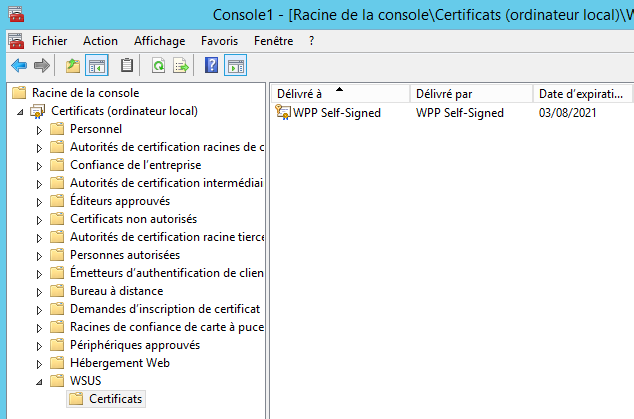Toggle the Show/Hide Action Pane button
This screenshot has height=419, width=634.
pyautogui.click(x=235, y=65)
